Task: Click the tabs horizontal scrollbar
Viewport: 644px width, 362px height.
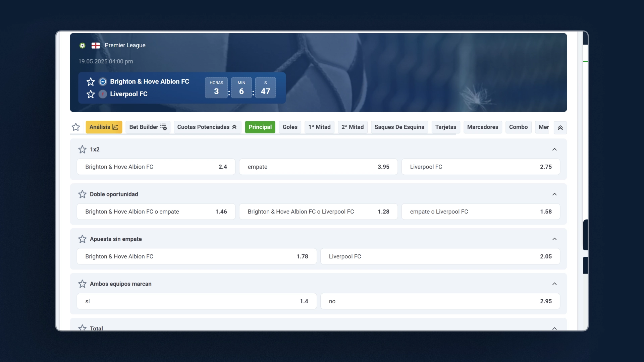Action: (263, 135)
